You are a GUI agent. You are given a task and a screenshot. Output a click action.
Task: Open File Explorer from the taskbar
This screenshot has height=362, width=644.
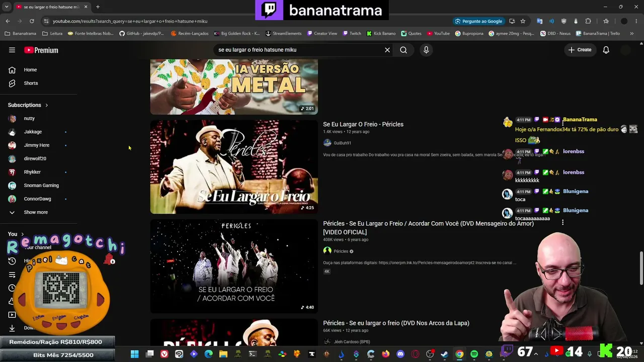[x=223, y=354]
